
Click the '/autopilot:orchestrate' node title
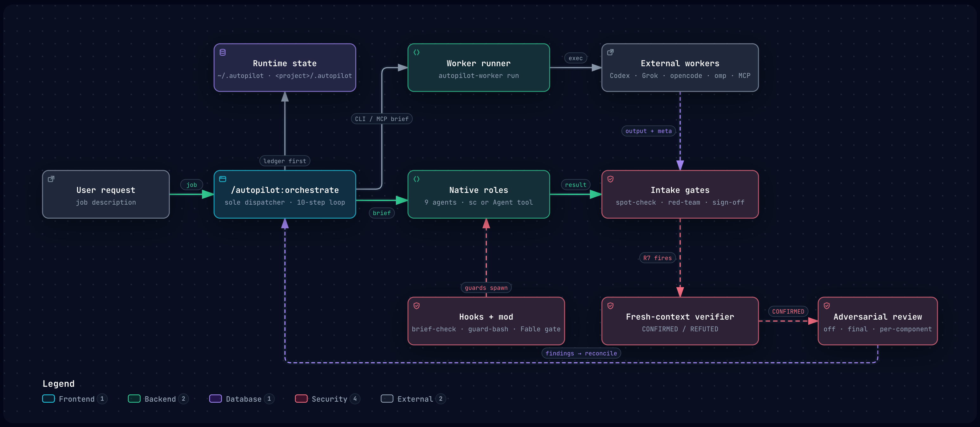tap(285, 190)
